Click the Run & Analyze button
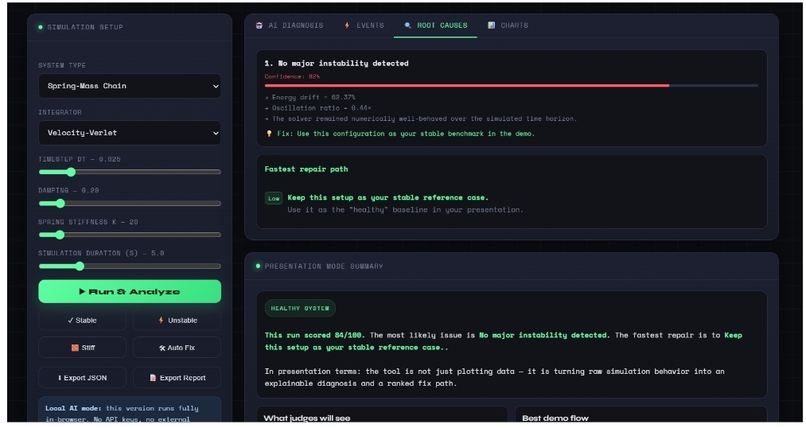806x428 pixels. (x=130, y=291)
